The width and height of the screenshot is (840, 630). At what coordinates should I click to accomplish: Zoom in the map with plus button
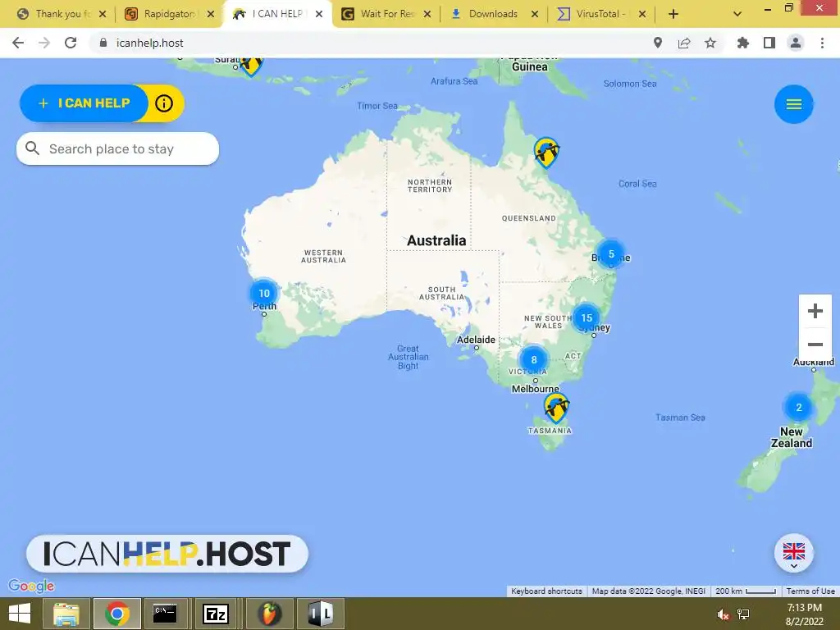(x=815, y=311)
